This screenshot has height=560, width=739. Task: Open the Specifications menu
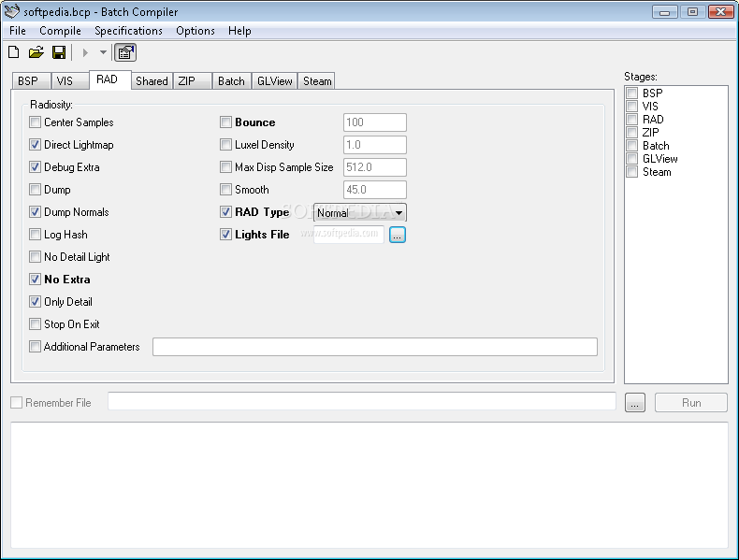(128, 31)
